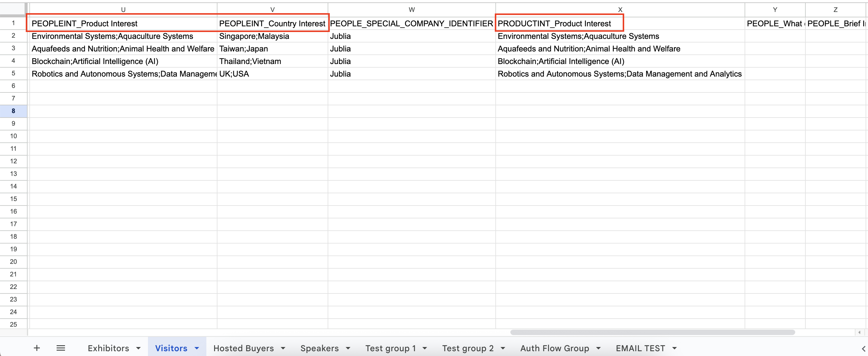Switch to the Exhibitors sheet tab
The height and width of the screenshot is (356, 868).
(x=108, y=348)
